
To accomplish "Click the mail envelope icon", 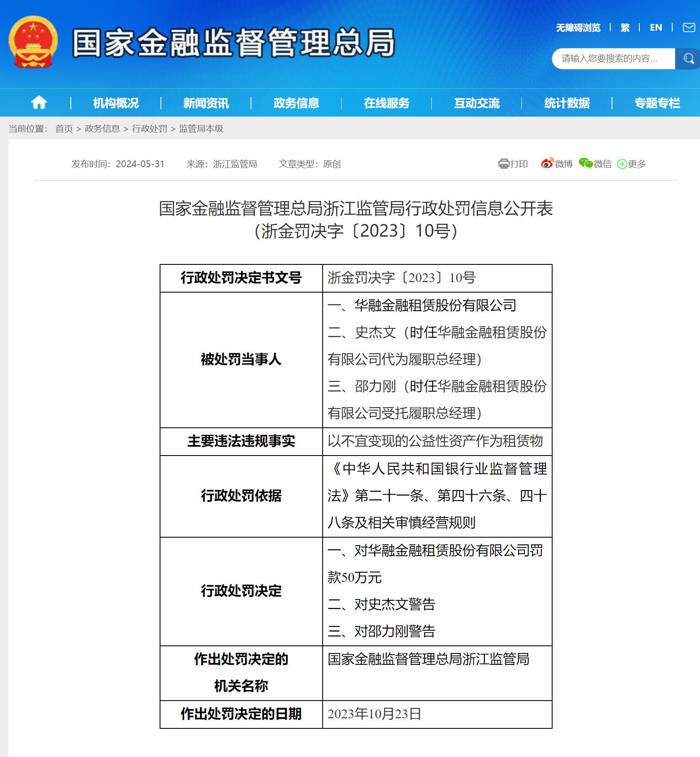I will (689, 28).
